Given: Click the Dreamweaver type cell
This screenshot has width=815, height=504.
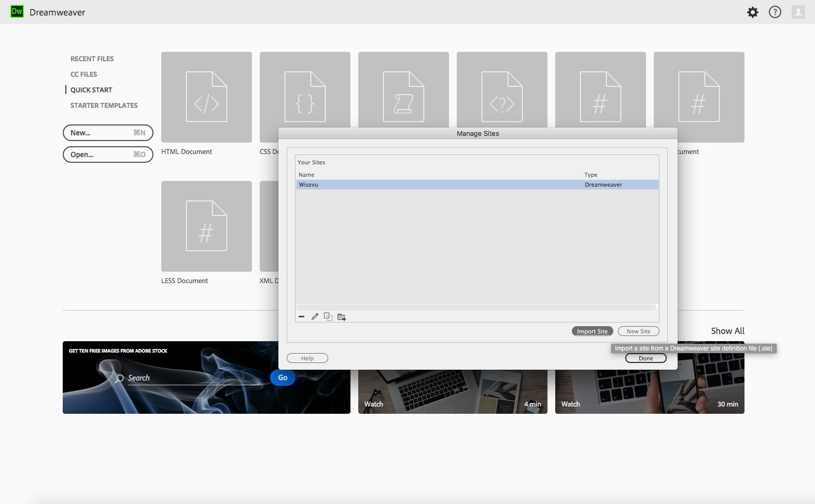Looking at the screenshot, I should pos(603,185).
